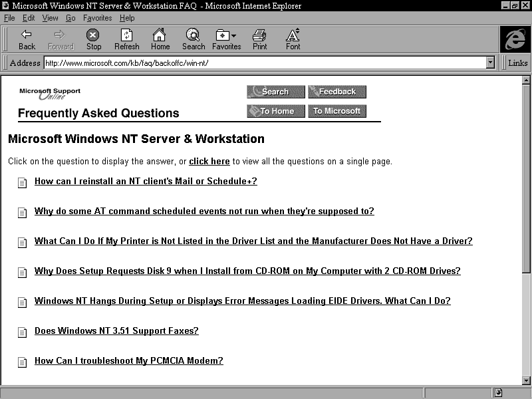Screen dimensions: 532x399
Task: Open the File menu
Action: 9,18
